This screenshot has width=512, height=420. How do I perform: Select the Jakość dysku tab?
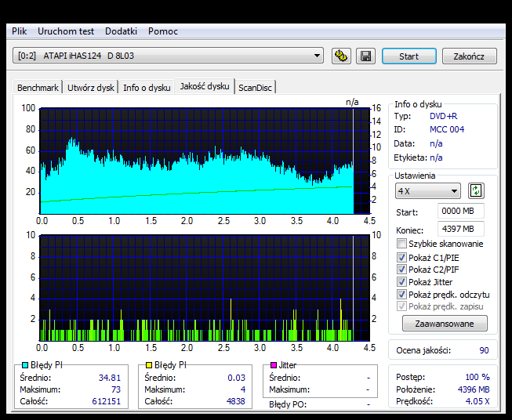coord(205,86)
